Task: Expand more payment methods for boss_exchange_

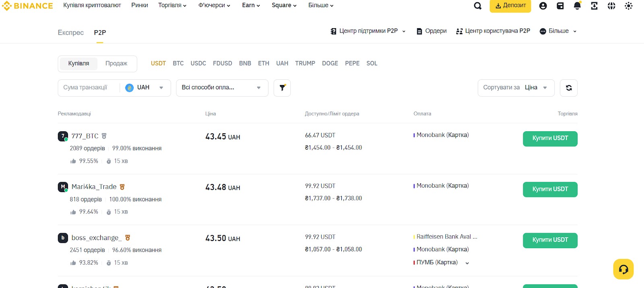Action: point(467,263)
